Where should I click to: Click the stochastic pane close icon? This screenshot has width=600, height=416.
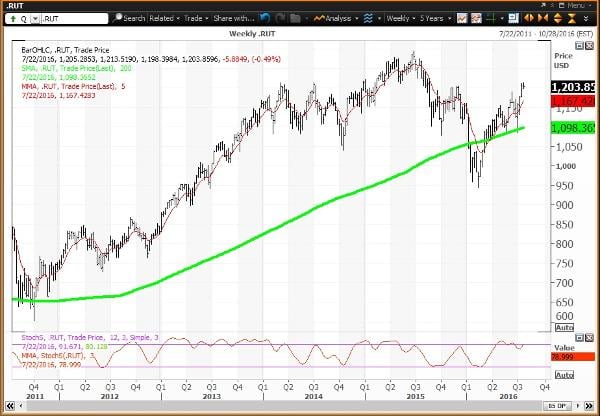pyautogui.click(x=589, y=338)
